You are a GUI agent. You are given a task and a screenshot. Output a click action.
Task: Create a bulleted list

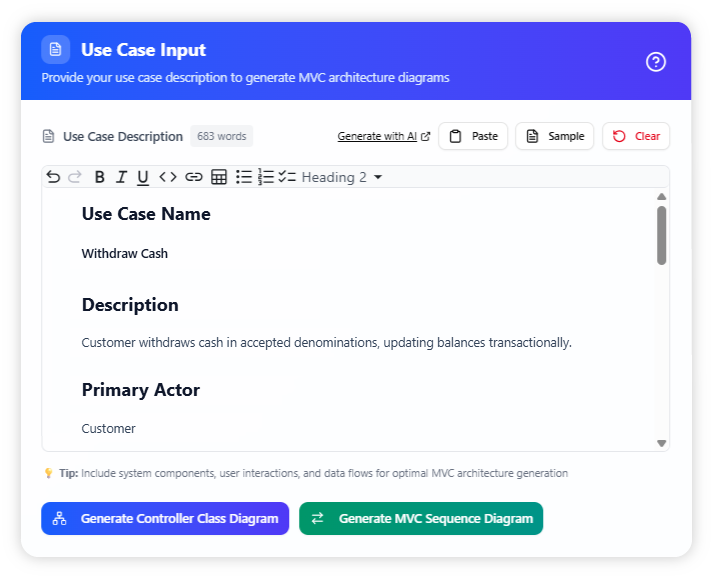coord(244,177)
